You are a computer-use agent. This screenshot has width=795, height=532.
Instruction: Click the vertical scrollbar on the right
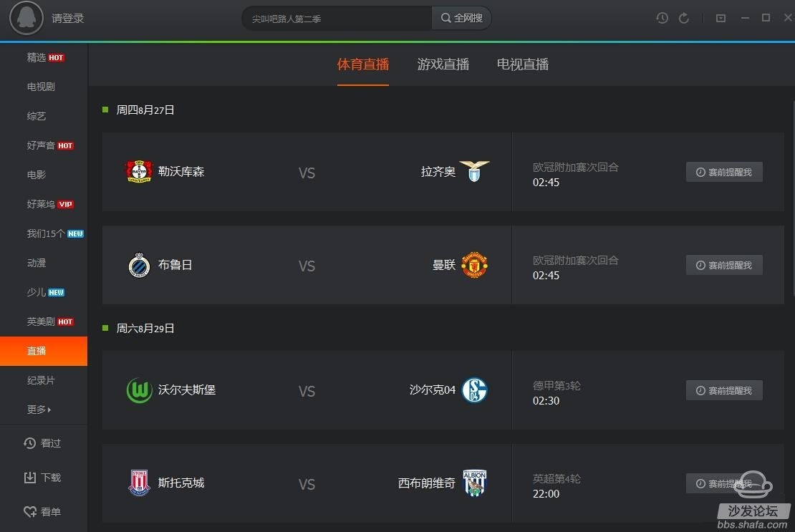[792, 198]
